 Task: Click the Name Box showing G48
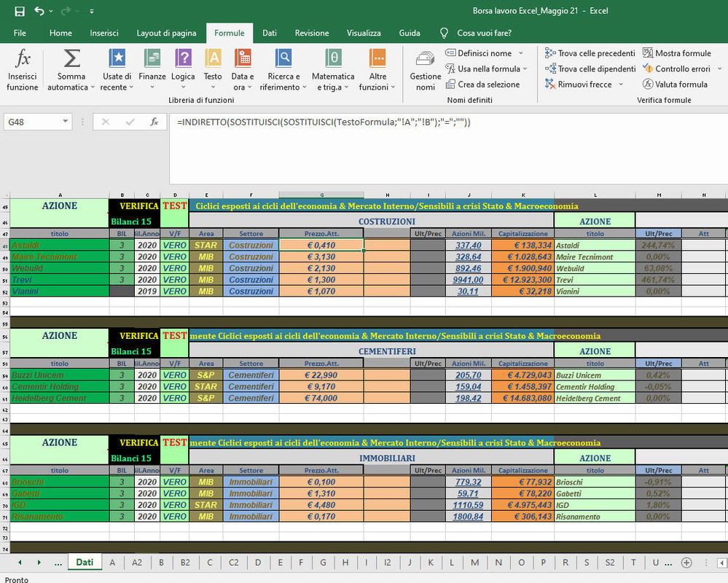click(31, 122)
